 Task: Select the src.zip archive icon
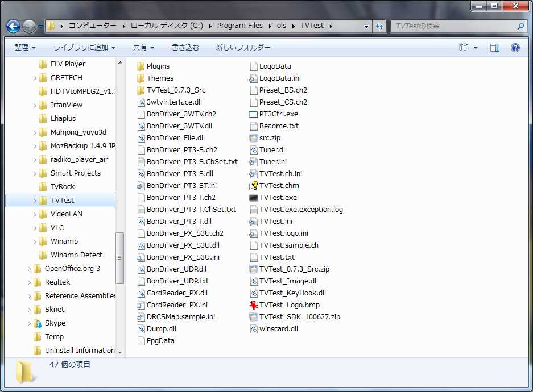pyautogui.click(x=254, y=138)
